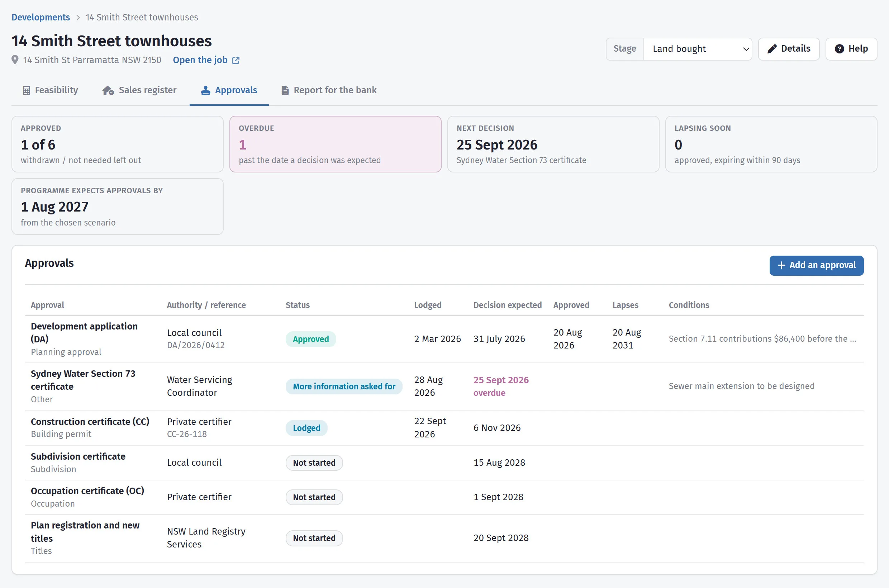The image size is (889, 588).
Task: Open the Sales register tab
Action: coord(139,90)
